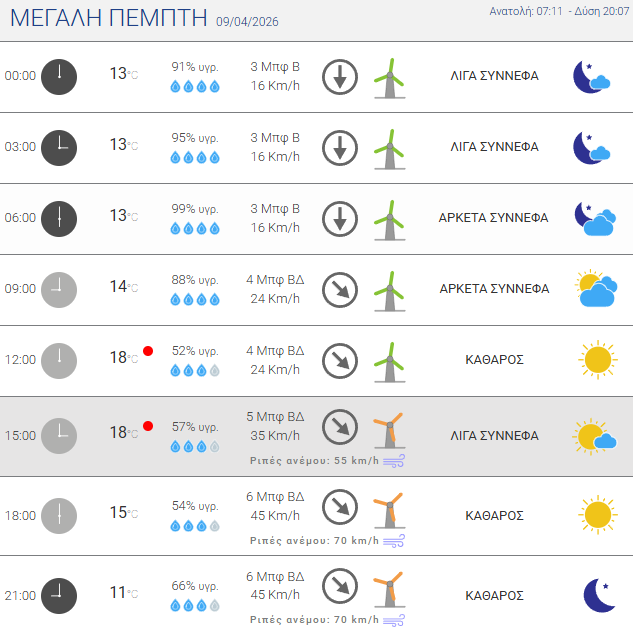
Task: Click the red temperature dot at 12:00
Action: pos(148,351)
